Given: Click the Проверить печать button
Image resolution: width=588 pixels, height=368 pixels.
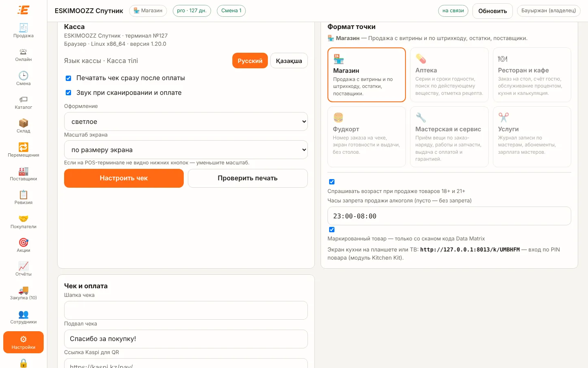Looking at the screenshot, I should pos(248,178).
